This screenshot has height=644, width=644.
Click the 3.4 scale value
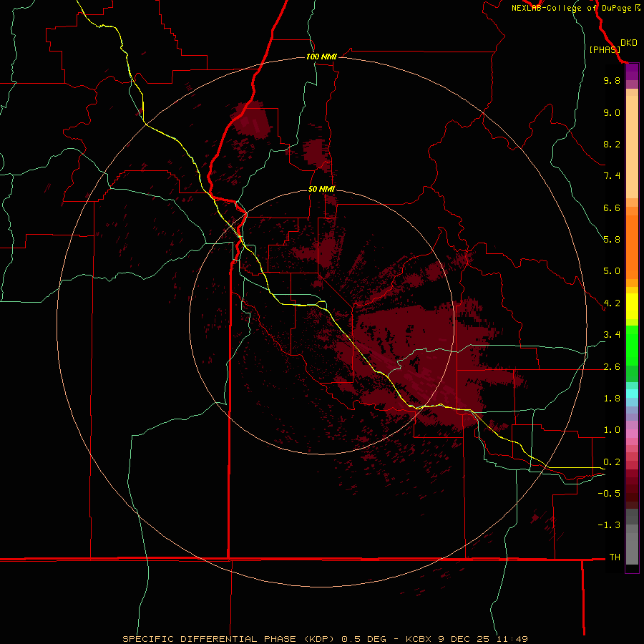pyautogui.click(x=612, y=335)
